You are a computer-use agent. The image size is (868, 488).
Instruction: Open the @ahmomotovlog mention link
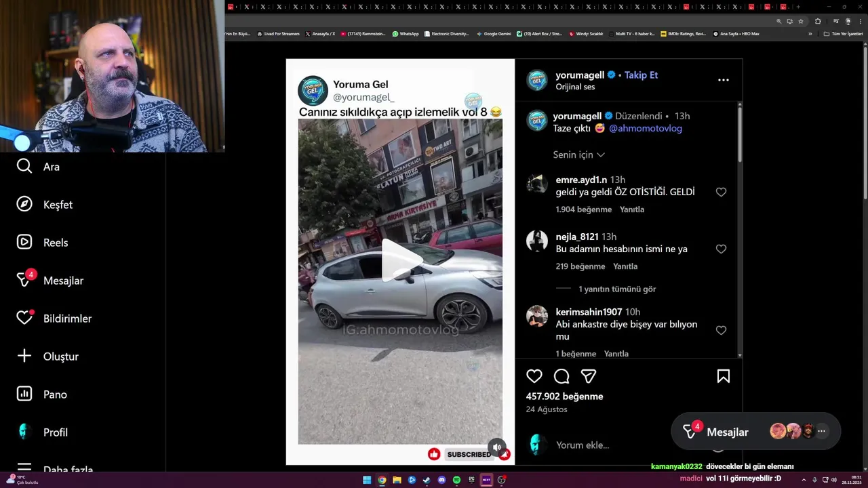pos(646,128)
